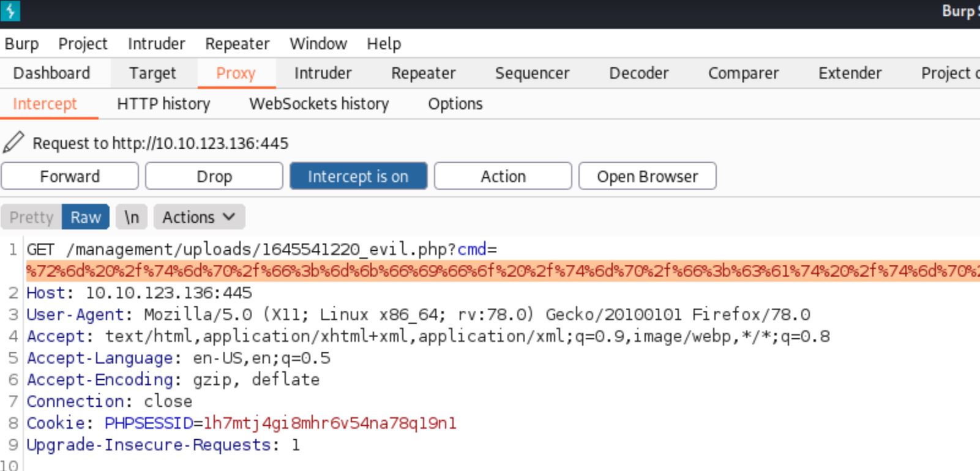Forward the intercepted request
The height and width of the screenshot is (471, 980).
pyautogui.click(x=70, y=176)
